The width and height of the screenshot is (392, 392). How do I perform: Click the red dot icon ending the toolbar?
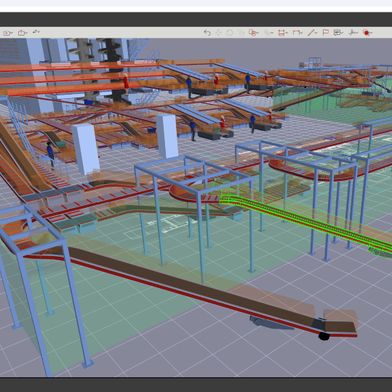click(367, 33)
